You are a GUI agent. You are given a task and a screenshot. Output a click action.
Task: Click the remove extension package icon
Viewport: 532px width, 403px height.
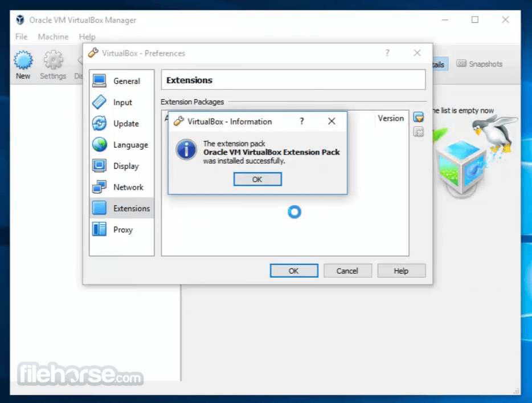point(419,132)
